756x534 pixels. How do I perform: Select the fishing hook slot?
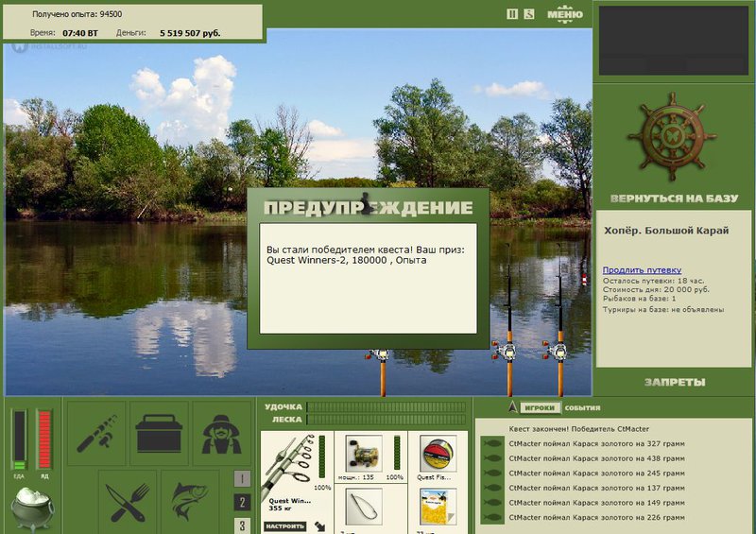click(x=364, y=507)
